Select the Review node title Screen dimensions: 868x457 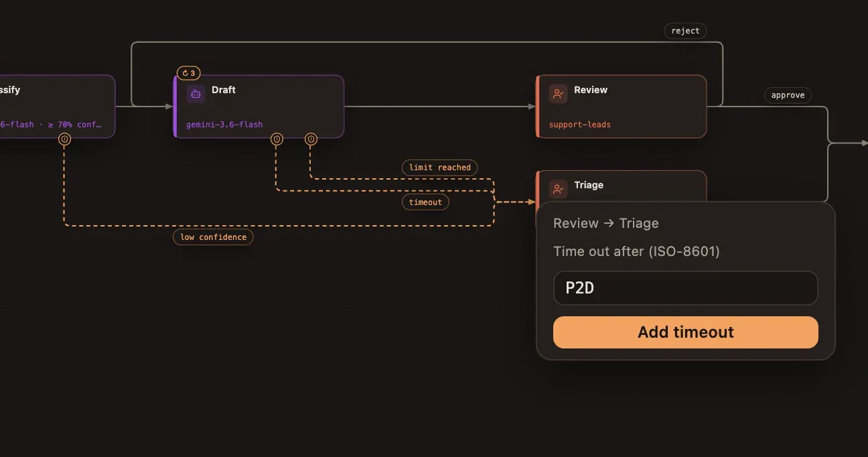[591, 90]
